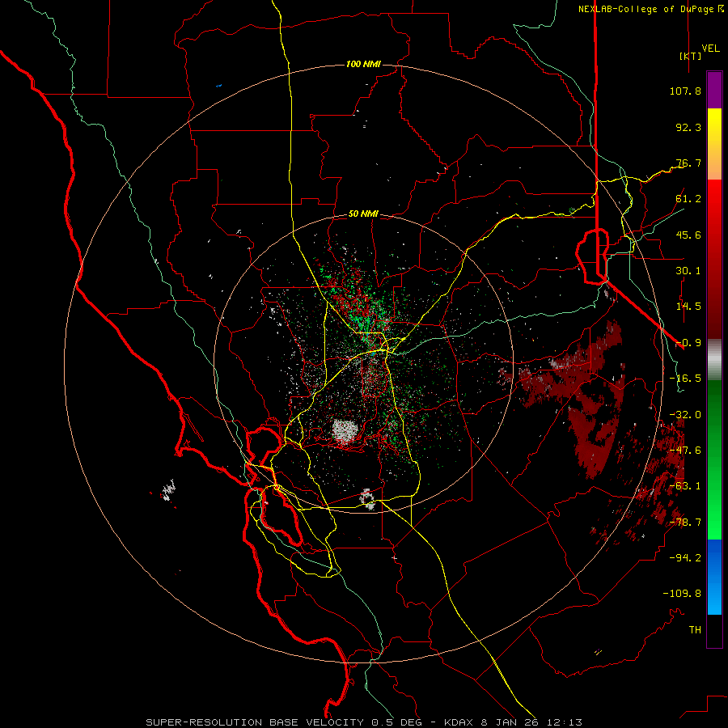Viewport: 728px width, 728px height.
Task: Click the 100 NMI range ring label
Action: pos(363,64)
